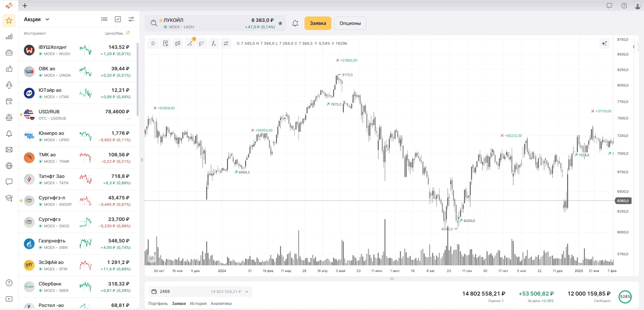
Task: Open the indicators fx tool
Action: click(x=214, y=43)
